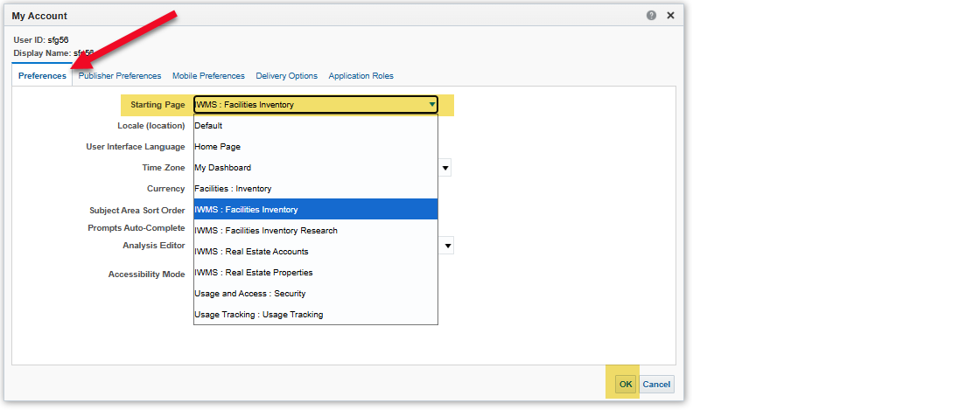
Task: Click the help question mark icon
Action: click(x=652, y=16)
